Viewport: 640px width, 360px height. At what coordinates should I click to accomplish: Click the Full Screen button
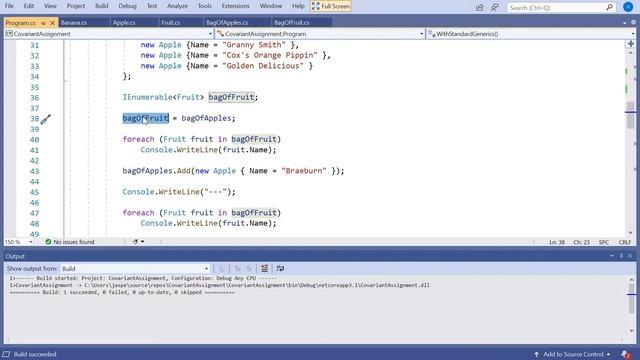point(331,6)
